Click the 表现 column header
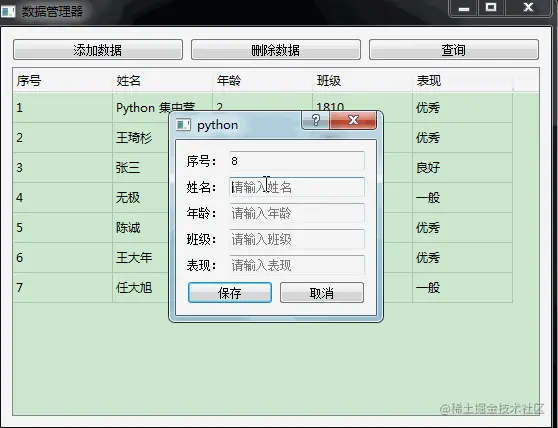Viewport: 558px width, 428px height. 463,81
